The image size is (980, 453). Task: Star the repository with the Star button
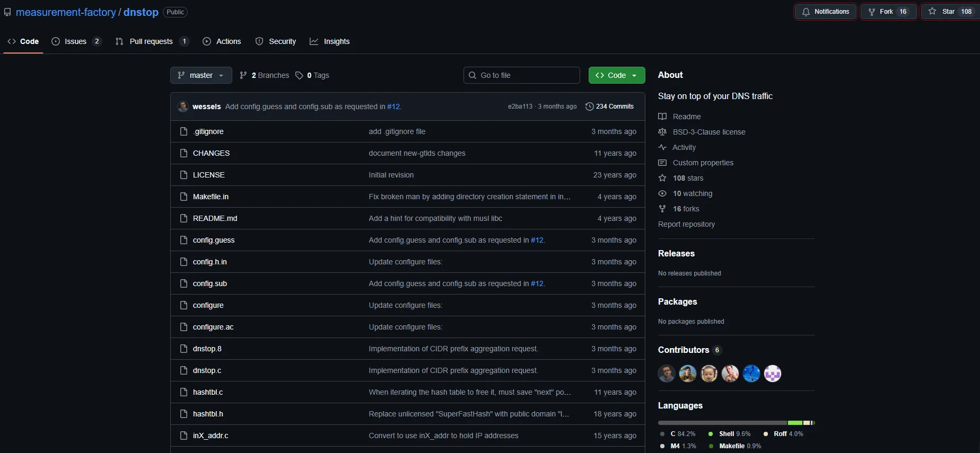click(951, 12)
